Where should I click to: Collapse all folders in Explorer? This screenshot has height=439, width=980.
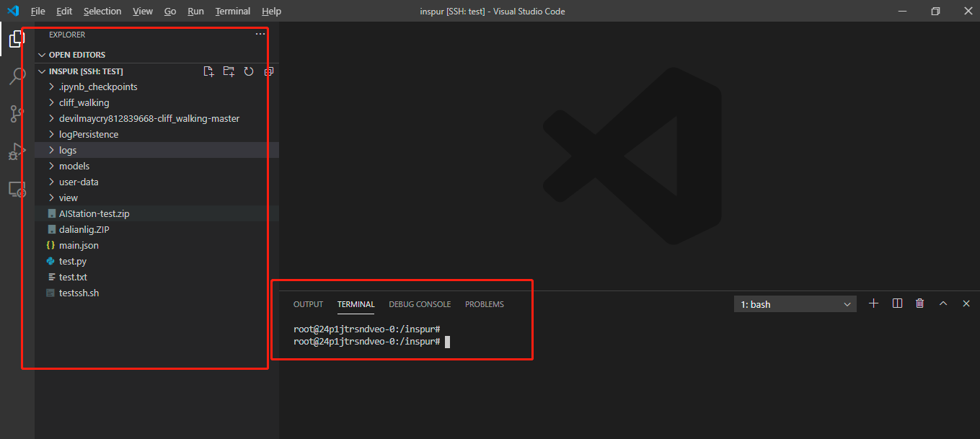pyautogui.click(x=268, y=71)
